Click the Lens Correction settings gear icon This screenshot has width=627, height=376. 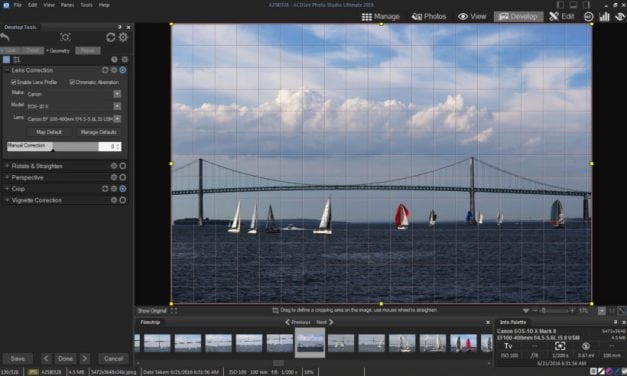(x=114, y=70)
